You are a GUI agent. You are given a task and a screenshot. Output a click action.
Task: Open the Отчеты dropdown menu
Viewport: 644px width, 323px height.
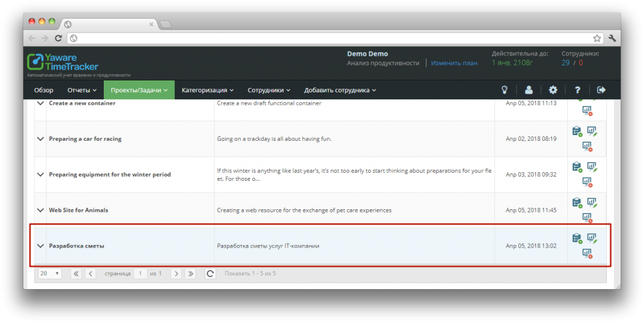(x=82, y=90)
